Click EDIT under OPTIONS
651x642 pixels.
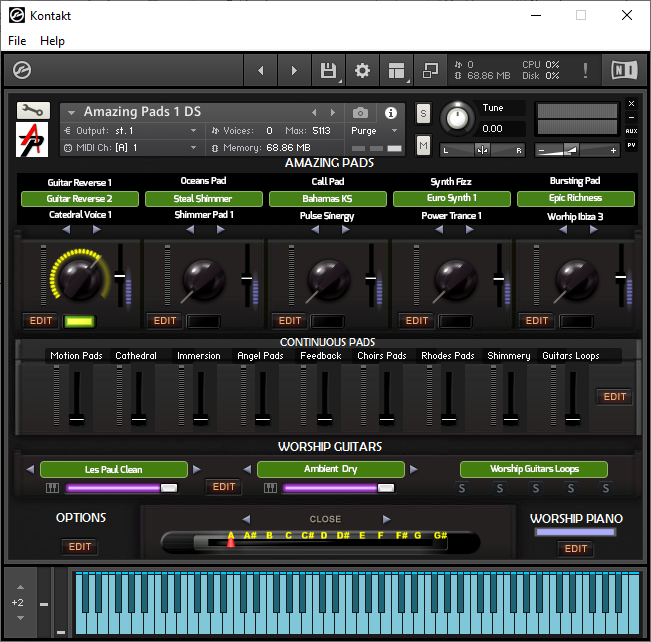[x=80, y=546]
